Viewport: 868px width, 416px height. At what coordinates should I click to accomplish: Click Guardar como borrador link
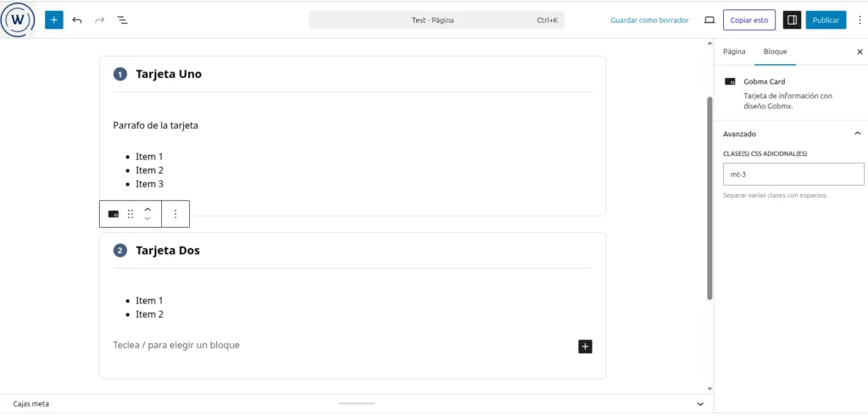(650, 19)
